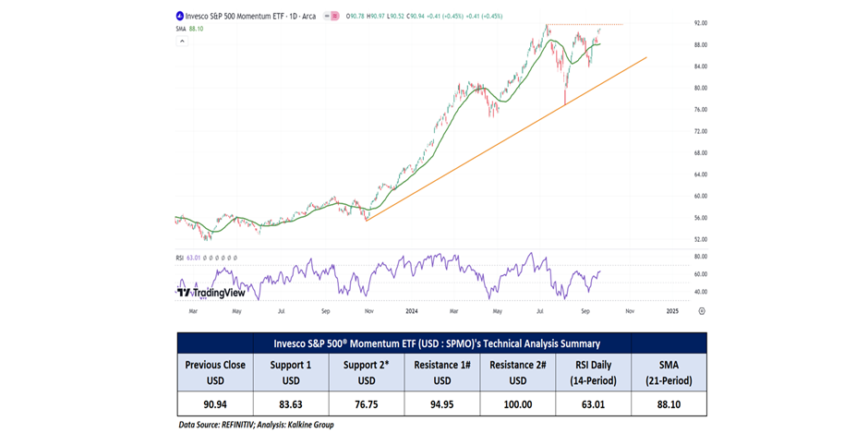The image size is (868, 433).
Task: Click the 80.00 RSI axis label
Action: (x=703, y=257)
